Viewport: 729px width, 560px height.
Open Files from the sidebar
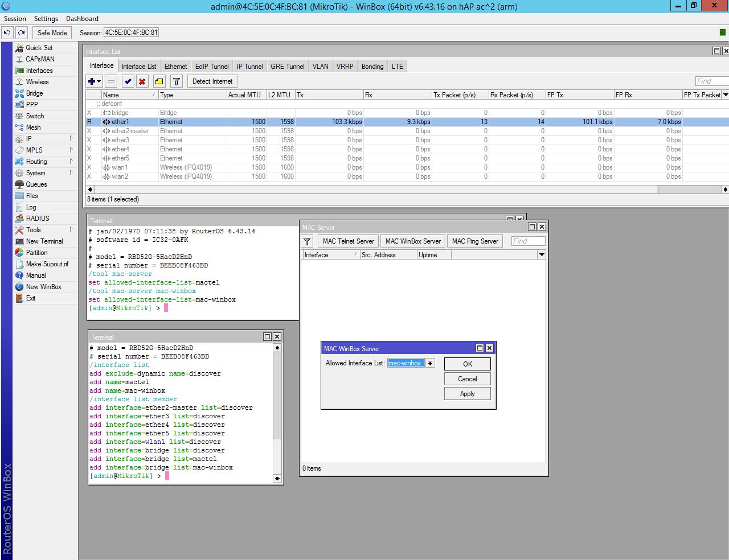pyautogui.click(x=32, y=196)
